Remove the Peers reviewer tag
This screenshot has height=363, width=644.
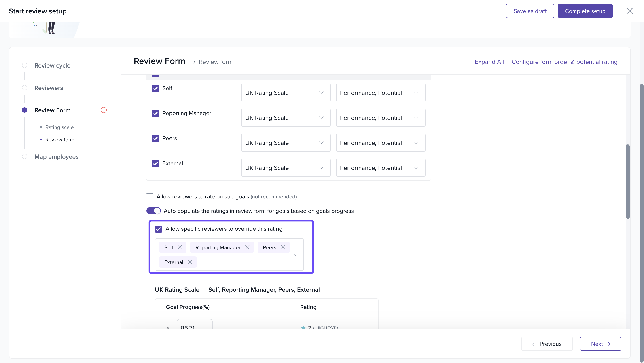click(x=283, y=247)
